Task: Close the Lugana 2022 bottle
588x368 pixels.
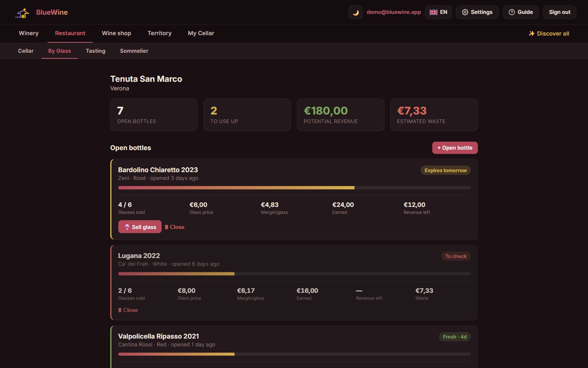Action: click(128, 310)
